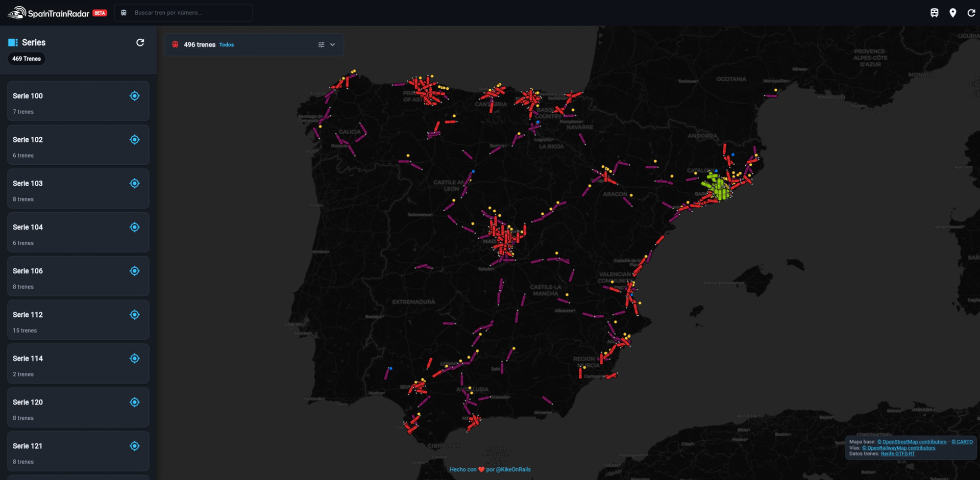Open the Renfe GTFS-RT data link

pyautogui.click(x=898, y=453)
